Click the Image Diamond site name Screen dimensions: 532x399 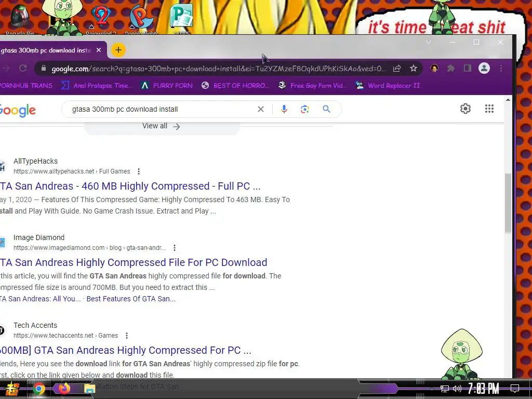pyautogui.click(x=39, y=237)
